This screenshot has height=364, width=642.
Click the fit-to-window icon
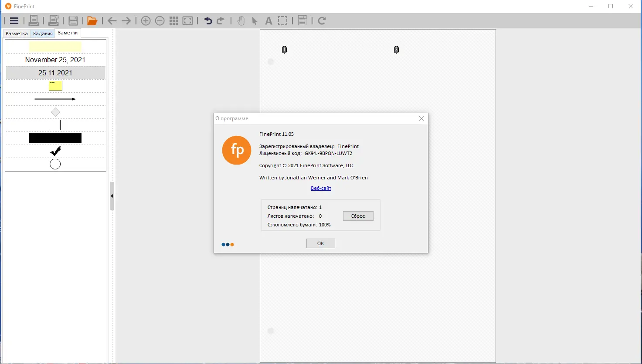tap(188, 20)
